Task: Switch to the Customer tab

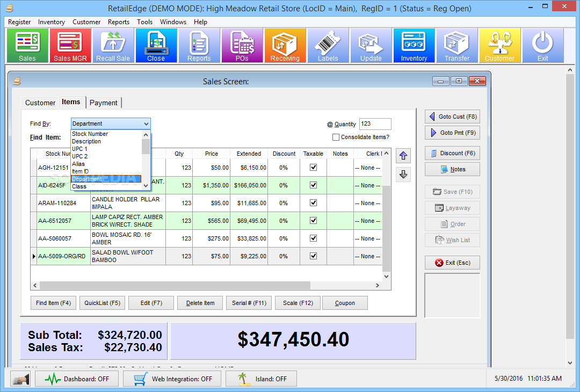Action: (x=40, y=103)
